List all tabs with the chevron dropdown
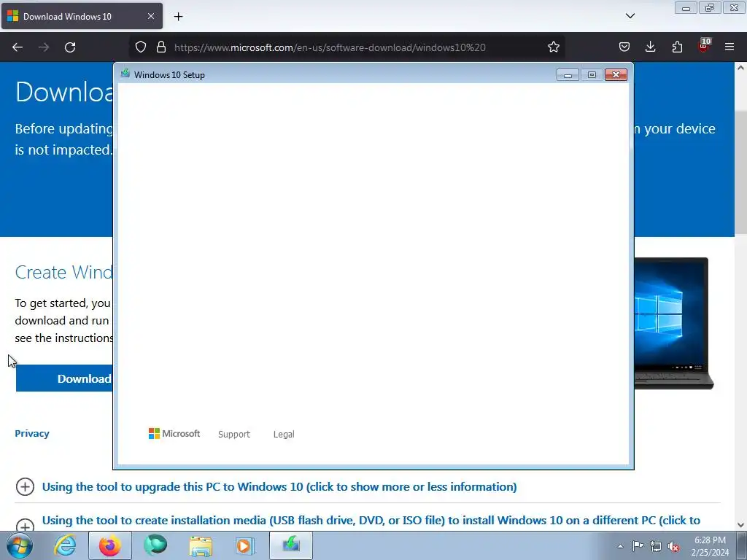 pyautogui.click(x=630, y=16)
